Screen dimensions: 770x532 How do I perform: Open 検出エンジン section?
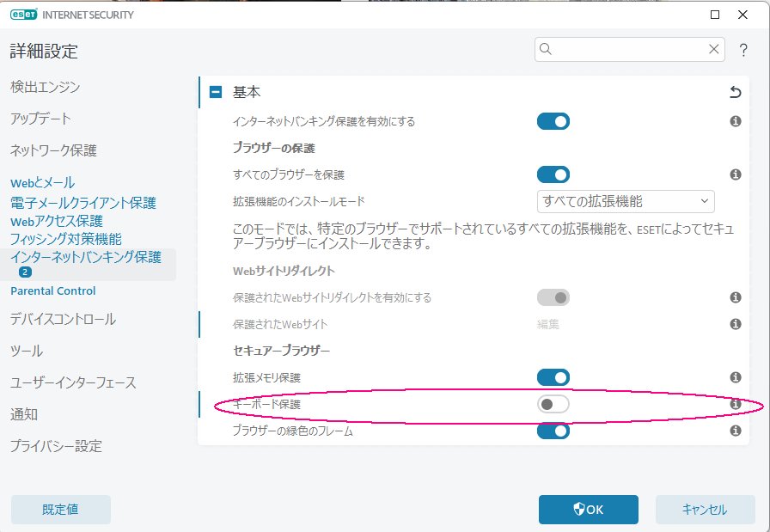coord(46,87)
